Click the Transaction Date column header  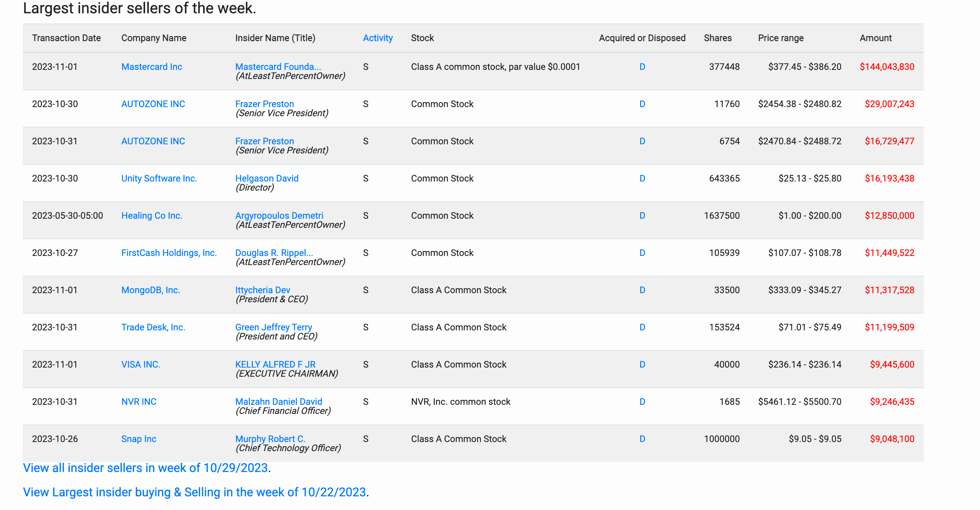pos(66,38)
